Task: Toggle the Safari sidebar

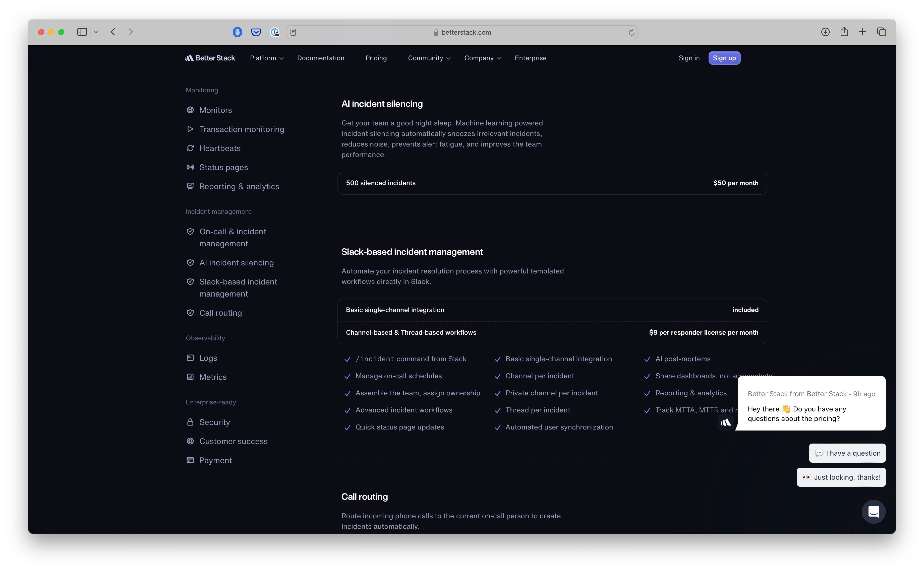Action: (82, 32)
